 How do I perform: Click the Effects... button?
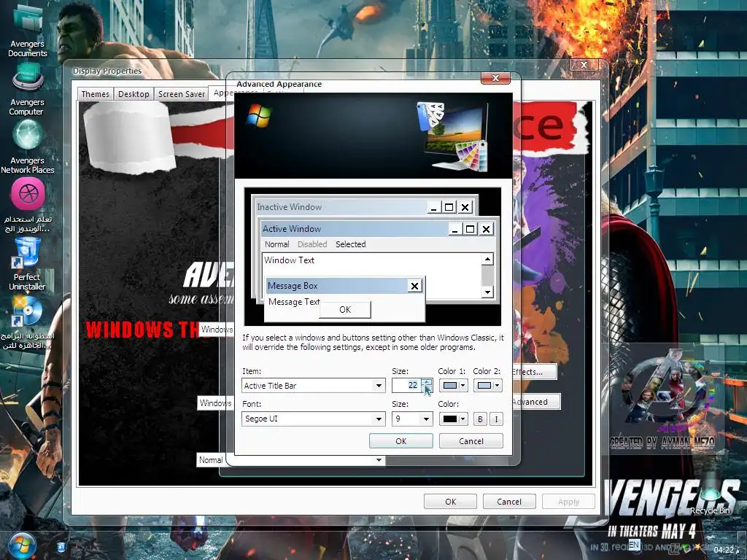(534, 372)
